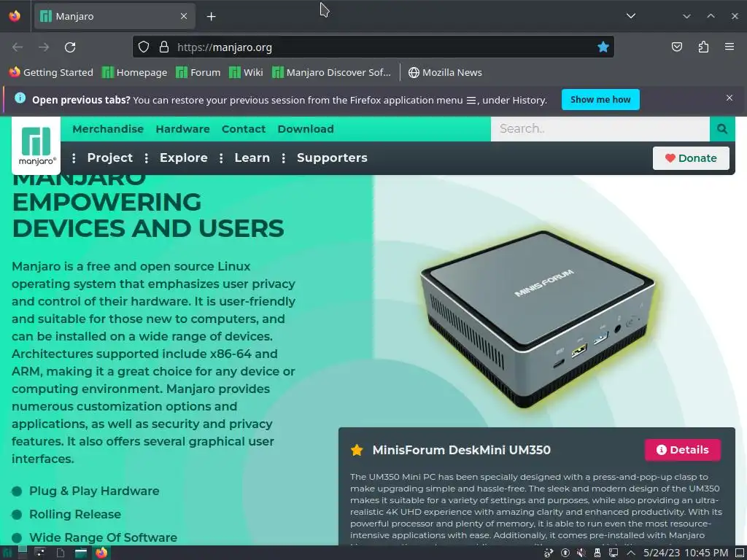Open the Homepage bookmark
The width and height of the screenshot is (747, 560).
tap(135, 72)
